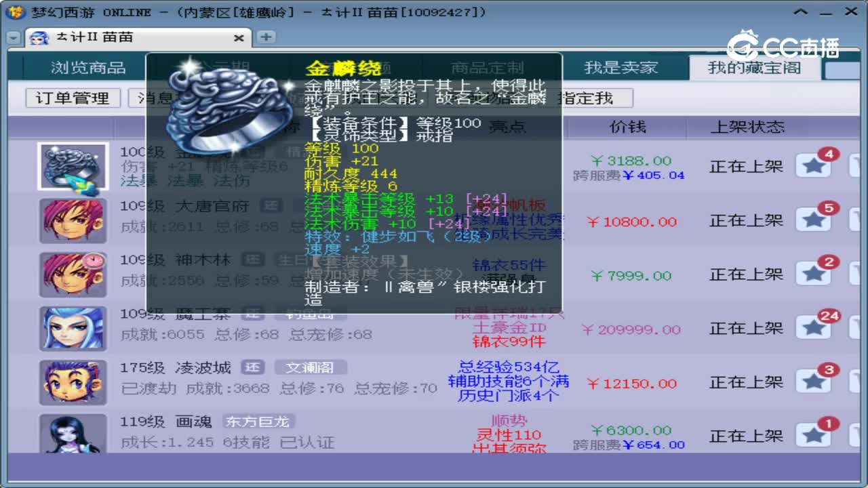The height and width of the screenshot is (488, 868).
Task: Click 还 tag on 凌波城 row
Action: 254,368
